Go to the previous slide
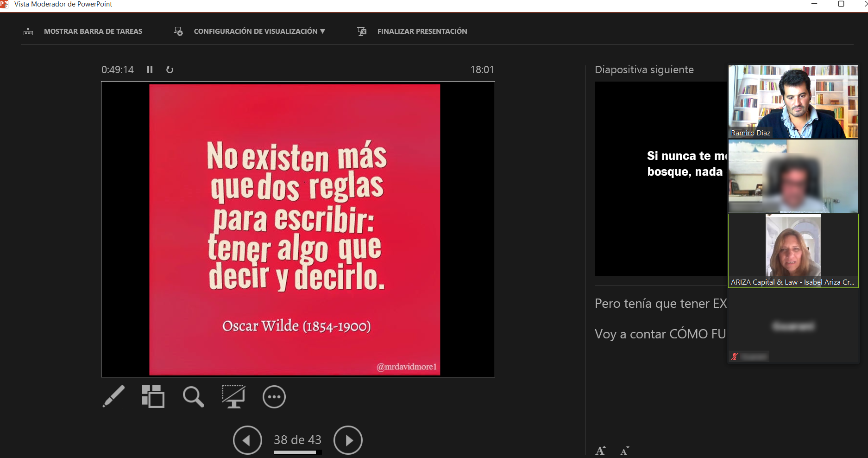This screenshot has width=868, height=458. pyautogui.click(x=247, y=440)
